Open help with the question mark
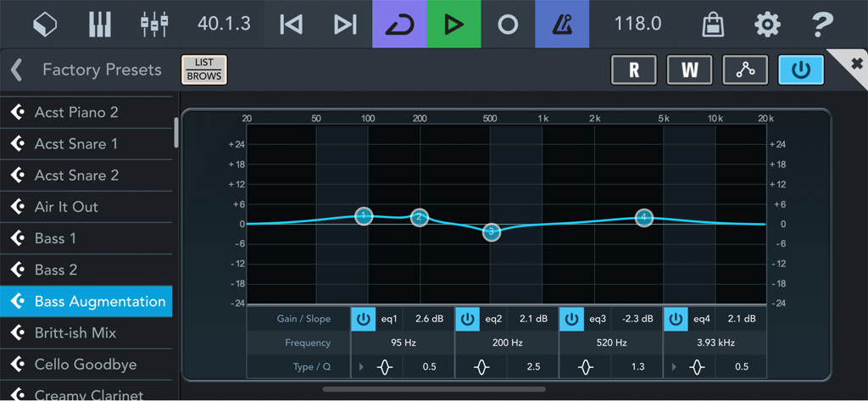This screenshot has width=868, height=401. pos(821,24)
